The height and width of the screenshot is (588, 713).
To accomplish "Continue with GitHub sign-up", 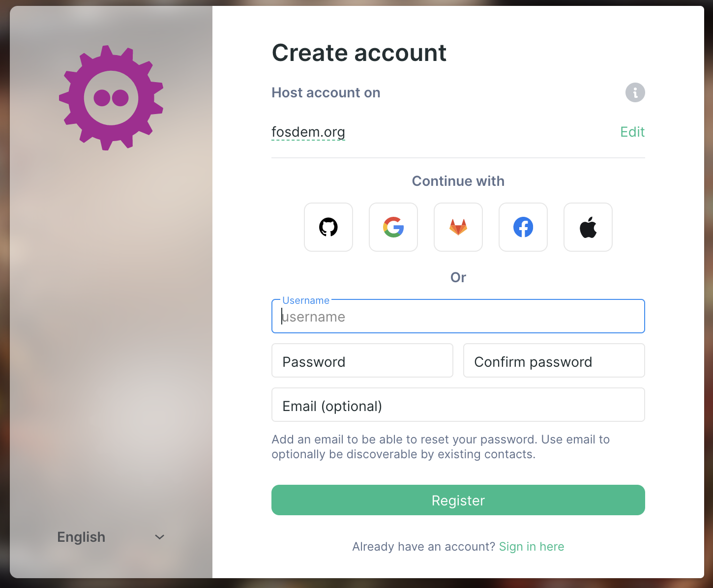I will [x=328, y=227].
